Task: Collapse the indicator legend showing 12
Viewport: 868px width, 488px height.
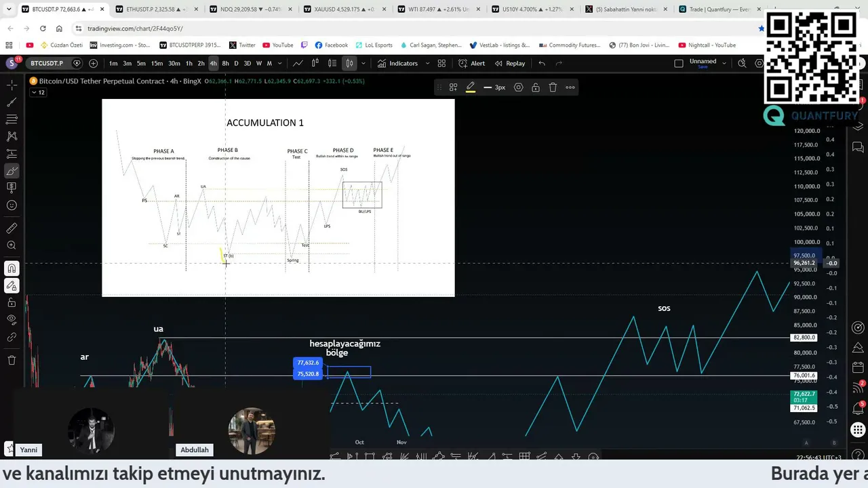Action: pyautogui.click(x=37, y=93)
